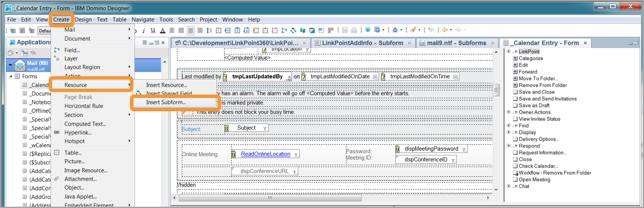Open the Design menu
The width and height of the screenshot is (644, 208).
[x=83, y=19]
